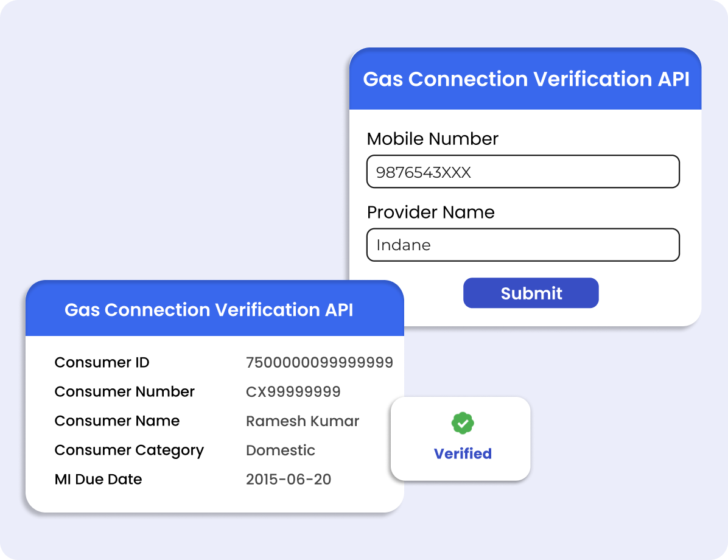
Task: Select the Consumer Category value Domestic
Action: tap(281, 450)
